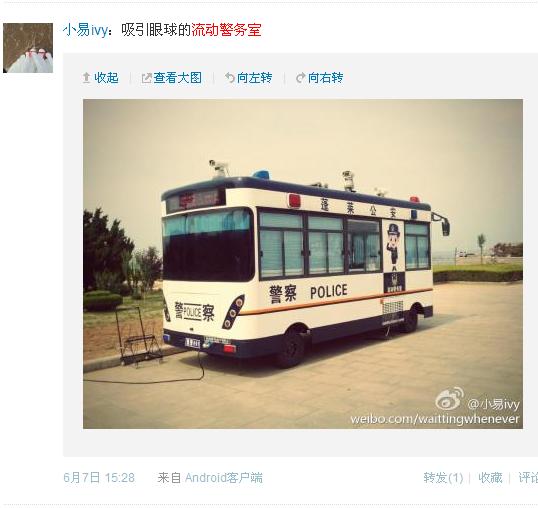Open the Android客户端 source link
Image resolution: width=538 pixels, height=508 pixels.
point(224,477)
